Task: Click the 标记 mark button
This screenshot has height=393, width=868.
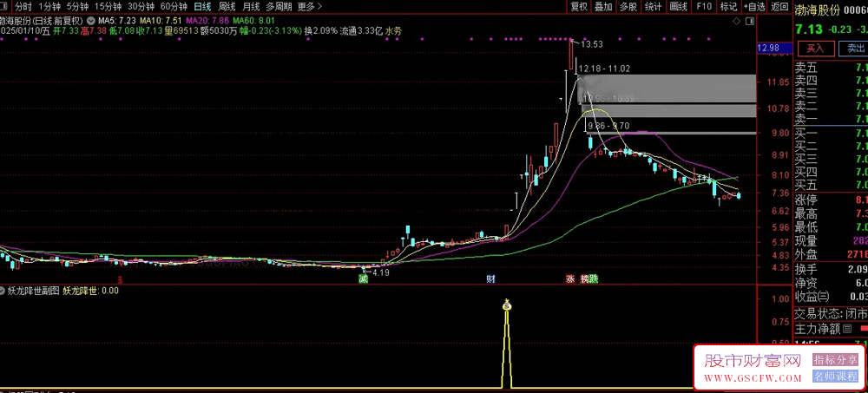Action: click(728, 7)
